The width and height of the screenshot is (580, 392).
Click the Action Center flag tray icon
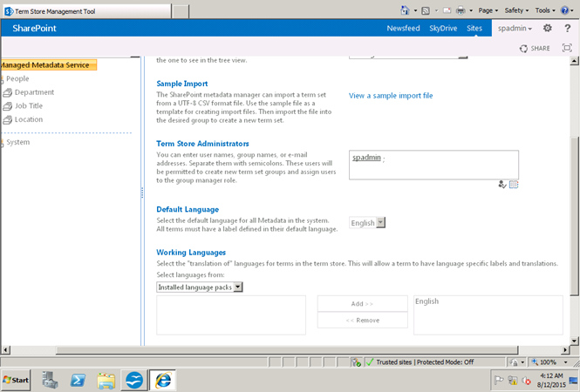pyautogui.click(x=499, y=380)
